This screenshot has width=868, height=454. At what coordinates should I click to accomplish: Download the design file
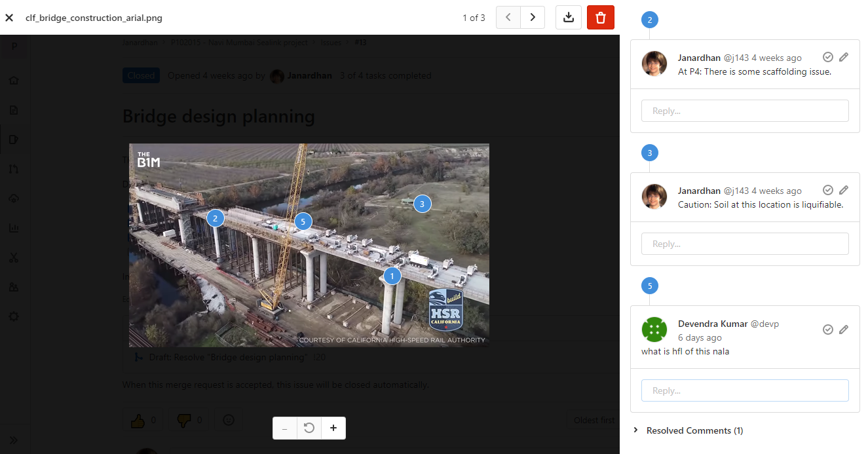[569, 18]
